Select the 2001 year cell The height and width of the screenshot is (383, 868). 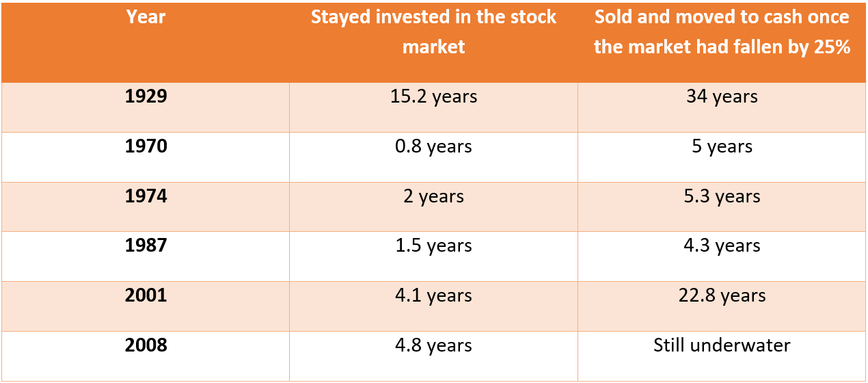[146, 295]
